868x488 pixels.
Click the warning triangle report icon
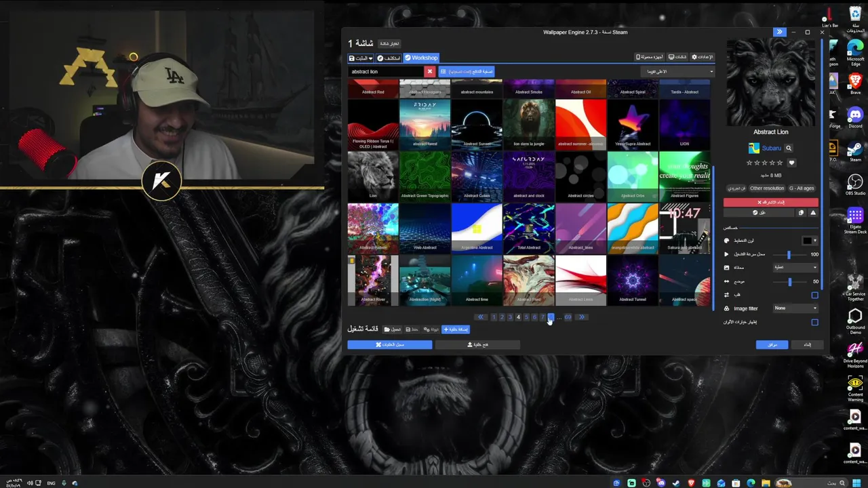(x=813, y=213)
